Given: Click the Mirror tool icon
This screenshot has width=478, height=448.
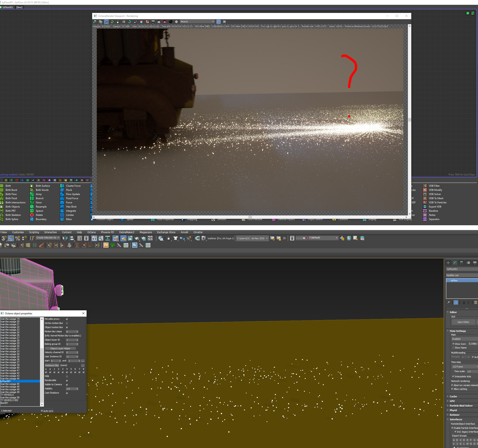Looking at the screenshot, I should [x=65, y=238].
